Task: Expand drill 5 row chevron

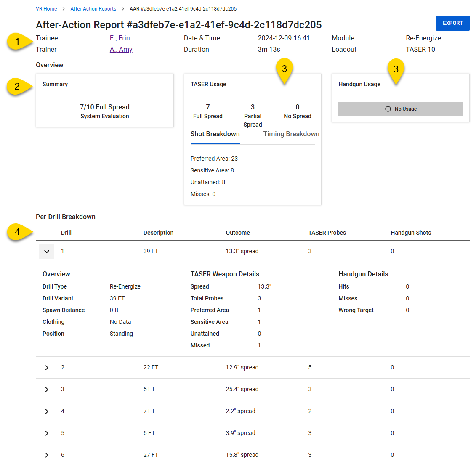Action: 47,433
